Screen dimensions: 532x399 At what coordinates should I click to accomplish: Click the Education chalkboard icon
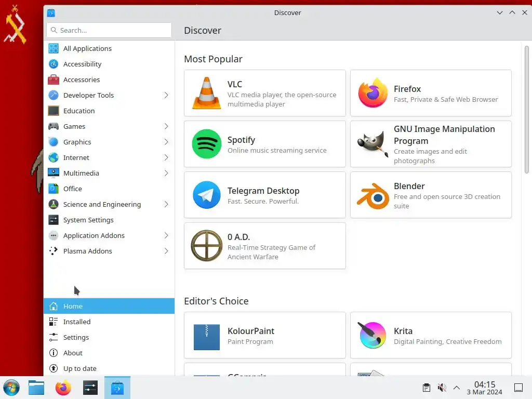tap(54, 111)
